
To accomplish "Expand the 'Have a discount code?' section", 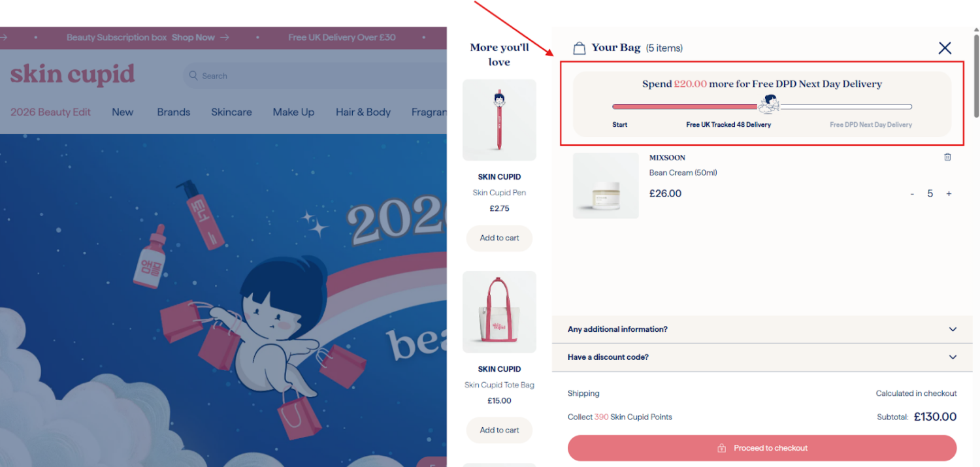I will point(762,357).
